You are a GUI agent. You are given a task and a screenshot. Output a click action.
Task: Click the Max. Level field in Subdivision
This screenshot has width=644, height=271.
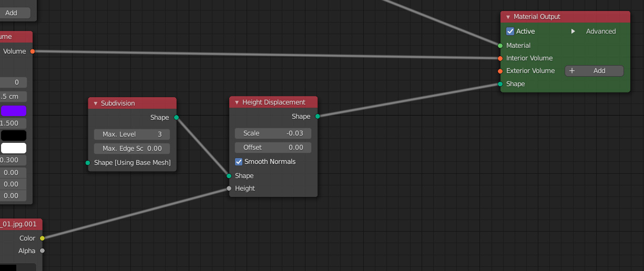tap(131, 134)
